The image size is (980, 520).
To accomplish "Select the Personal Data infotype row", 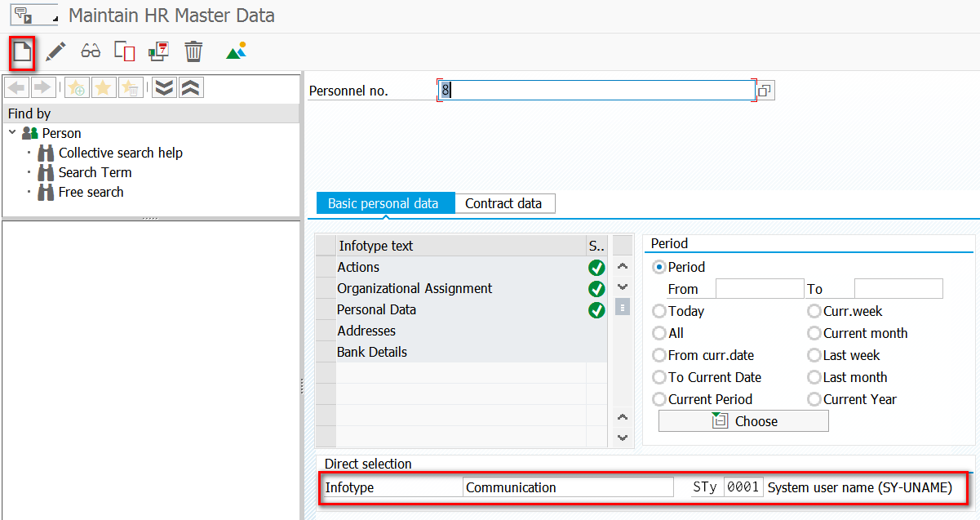I will 461,310.
